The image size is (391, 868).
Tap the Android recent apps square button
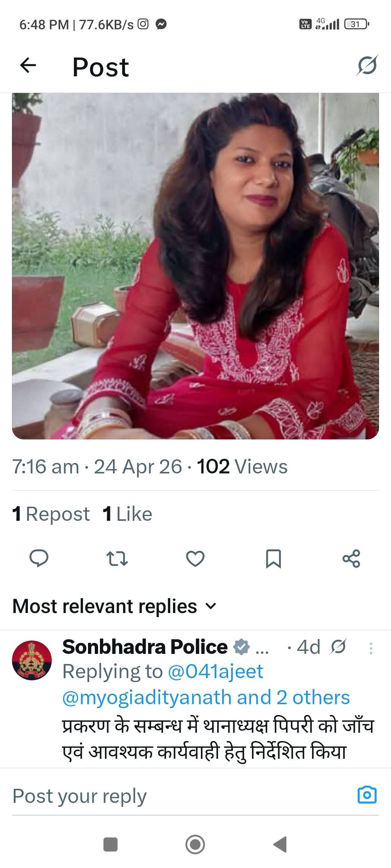110,844
